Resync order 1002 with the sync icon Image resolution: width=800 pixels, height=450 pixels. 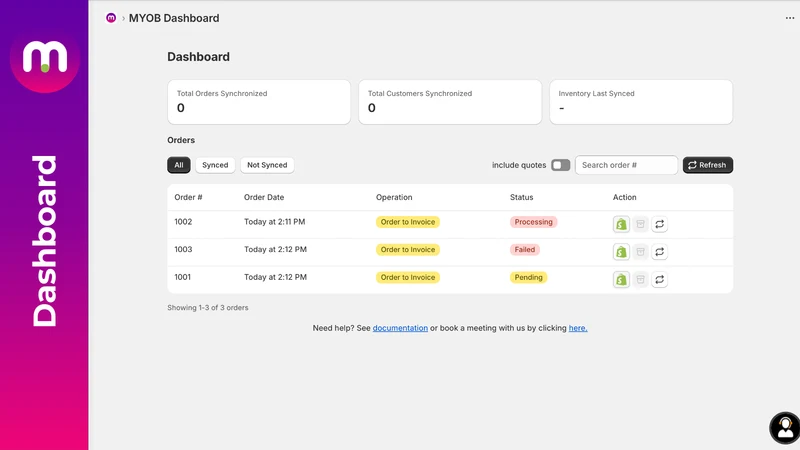[659, 224]
